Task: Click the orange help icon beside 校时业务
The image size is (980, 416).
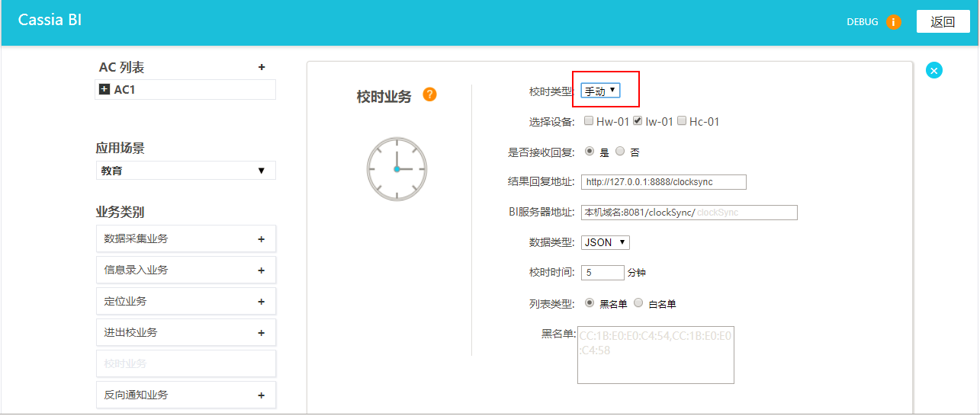Action: [x=429, y=95]
